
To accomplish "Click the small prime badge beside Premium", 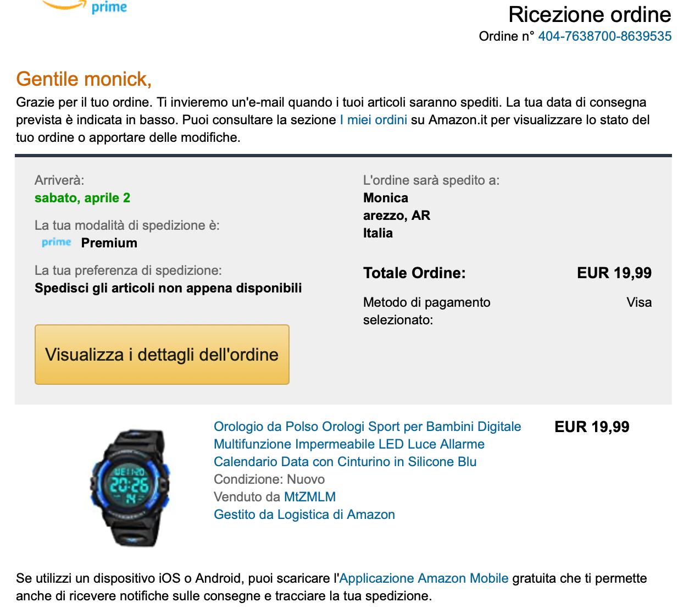I will (x=57, y=242).
